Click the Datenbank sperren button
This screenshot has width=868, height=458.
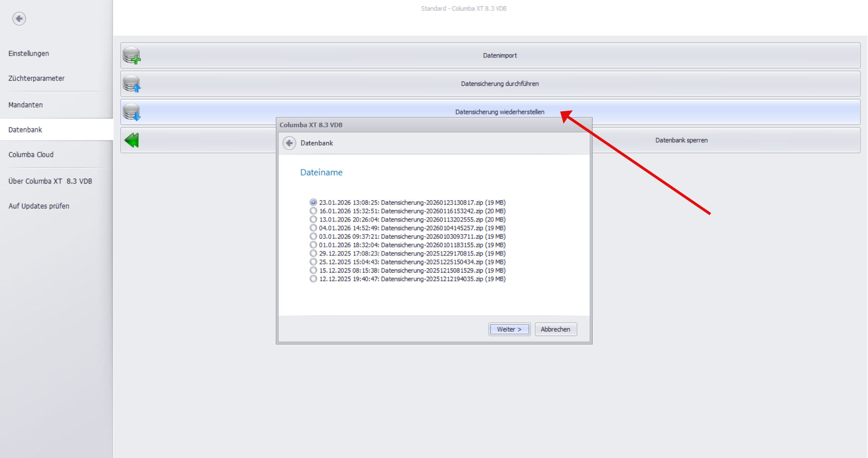(x=681, y=140)
